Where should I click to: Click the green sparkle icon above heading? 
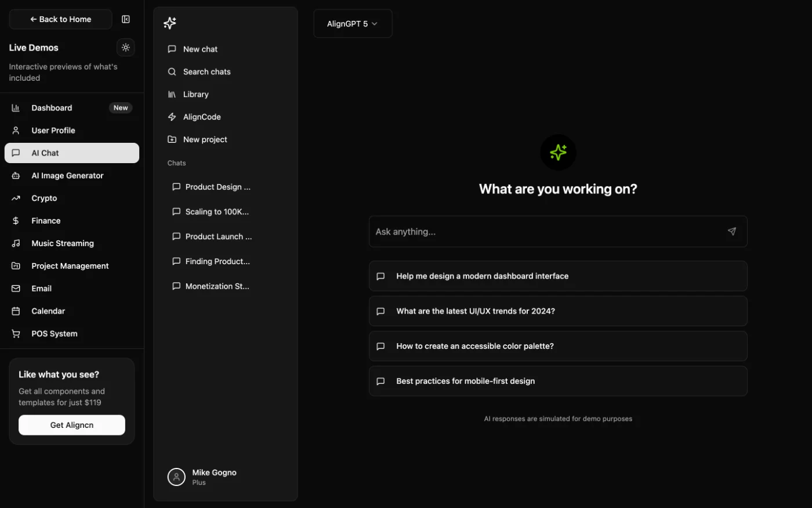click(558, 153)
